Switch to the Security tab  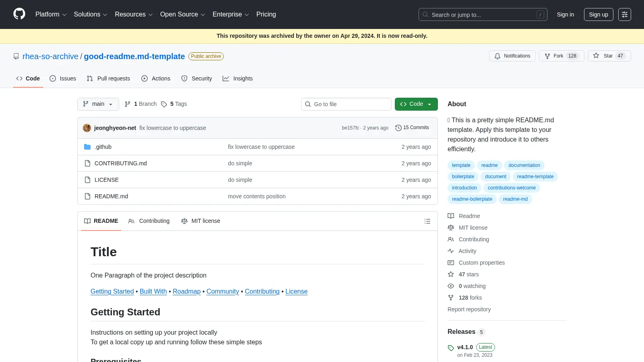(x=196, y=78)
